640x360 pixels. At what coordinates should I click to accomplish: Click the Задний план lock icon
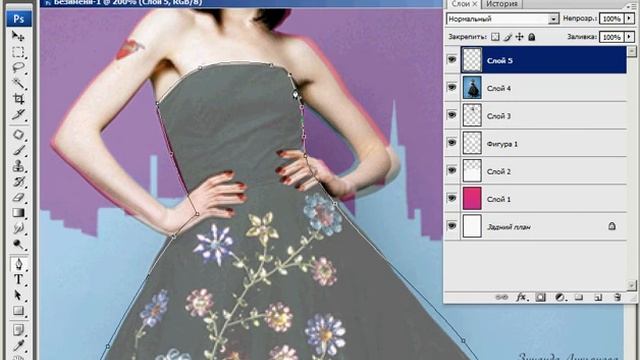tap(611, 226)
